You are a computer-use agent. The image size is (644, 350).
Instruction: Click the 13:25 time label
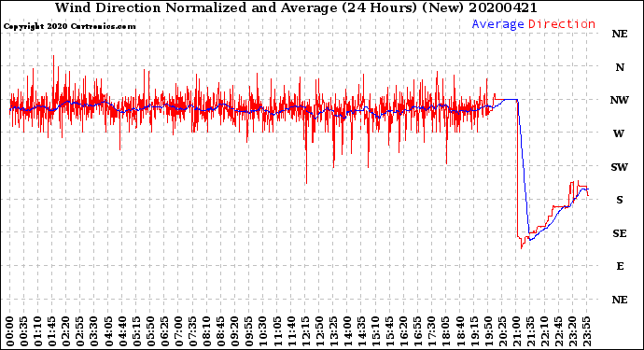click(x=333, y=331)
